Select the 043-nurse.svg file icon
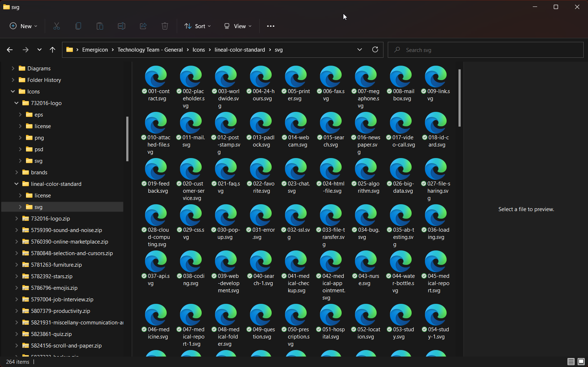The height and width of the screenshot is (367, 588). tap(366, 261)
